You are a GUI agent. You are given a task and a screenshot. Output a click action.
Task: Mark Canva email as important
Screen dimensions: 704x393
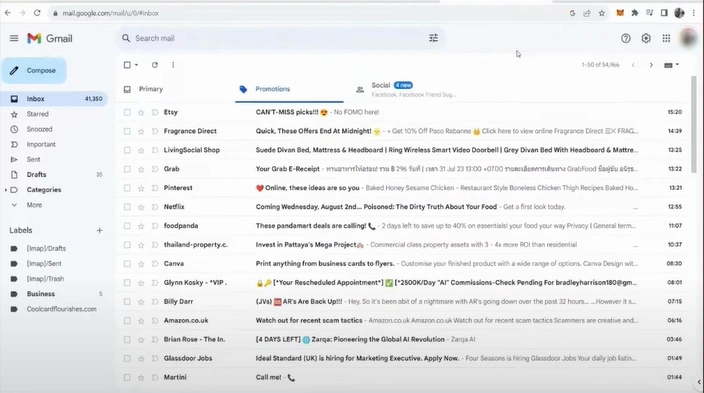155,264
